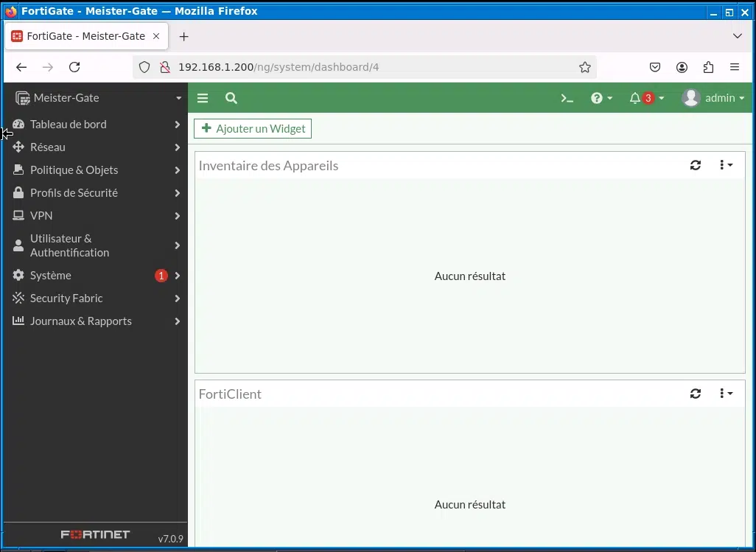Open the CLI console icon
This screenshot has width=756, height=552.
[567, 98]
